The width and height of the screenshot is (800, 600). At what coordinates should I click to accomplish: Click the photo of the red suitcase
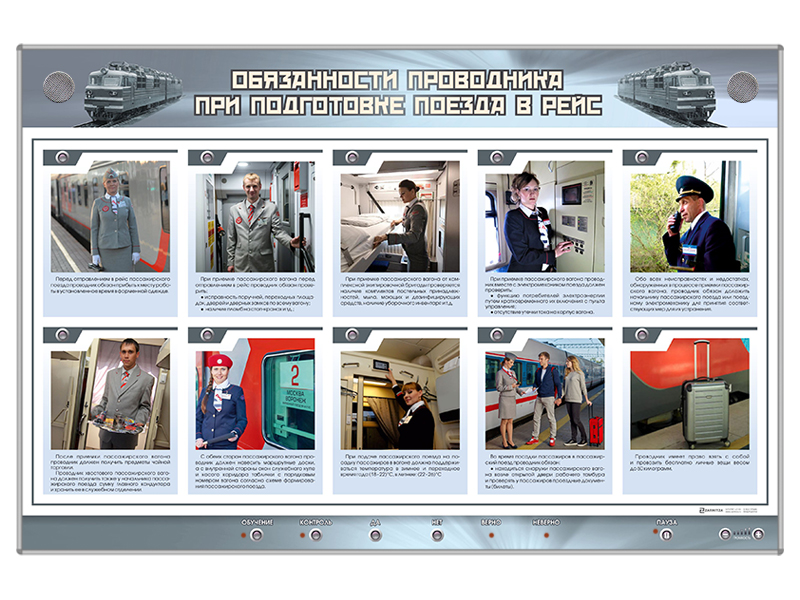pos(689,393)
